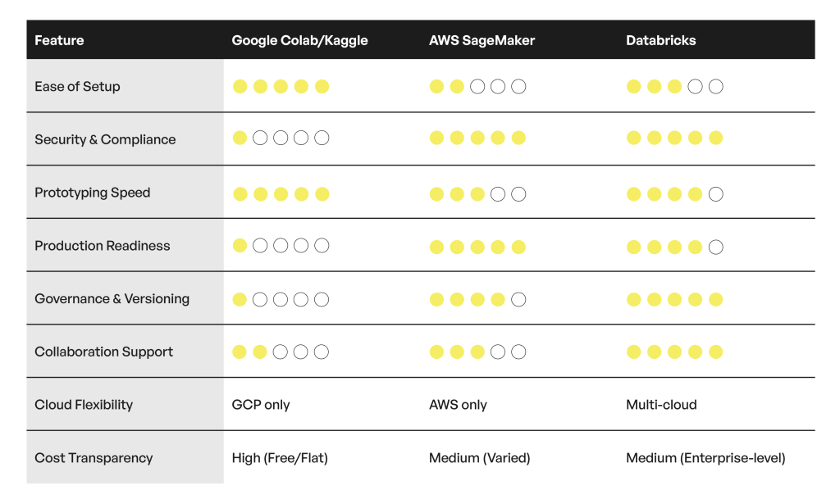Screen dimensions: 840x504
Task: Click the Cost Transparency row label
Action: click(94, 458)
